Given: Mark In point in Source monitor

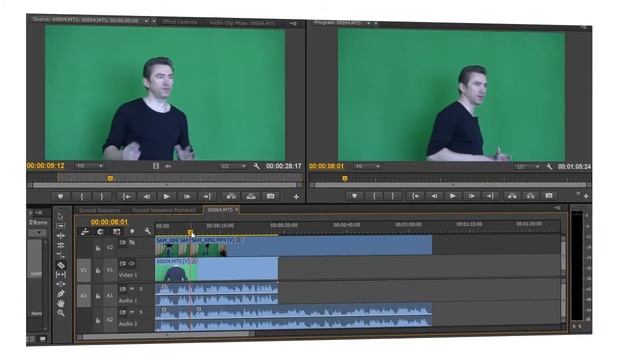Looking at the screenshot, I should tap(82, 196).
